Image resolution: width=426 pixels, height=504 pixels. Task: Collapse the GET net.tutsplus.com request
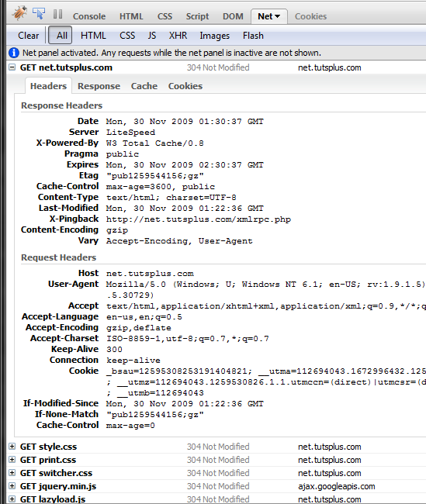[12, 67]
